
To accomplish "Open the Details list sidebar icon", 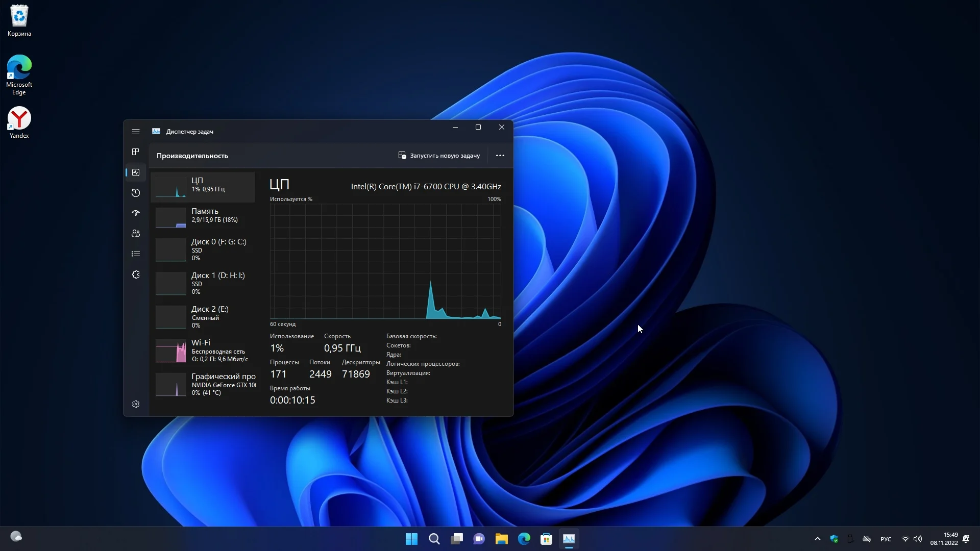I will point(135,254).
